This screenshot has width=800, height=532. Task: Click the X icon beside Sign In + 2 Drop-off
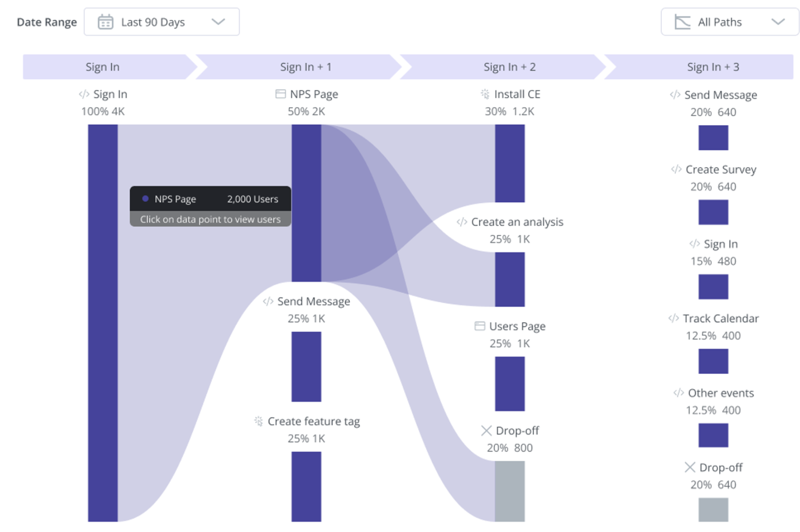[486, 431]
